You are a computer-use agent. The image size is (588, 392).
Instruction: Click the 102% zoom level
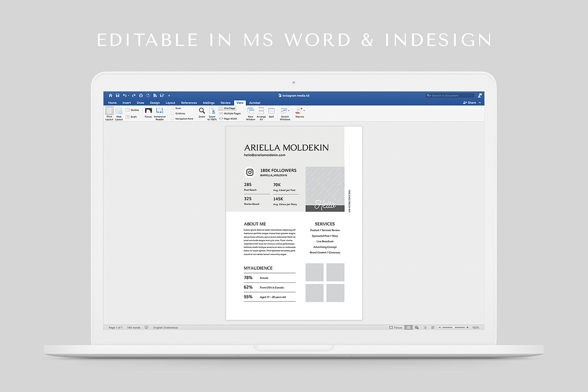click(x=476, y=327)
